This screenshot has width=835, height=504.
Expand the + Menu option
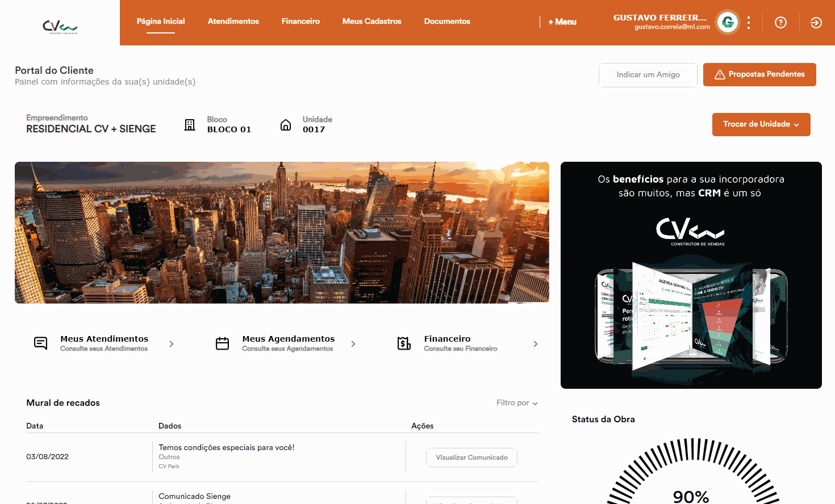point(562,22)
